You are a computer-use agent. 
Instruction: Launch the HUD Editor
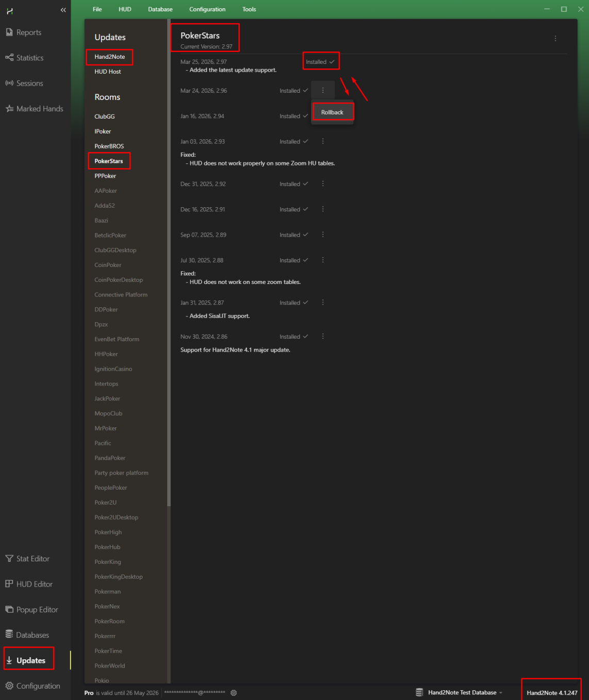pos(29,584)
